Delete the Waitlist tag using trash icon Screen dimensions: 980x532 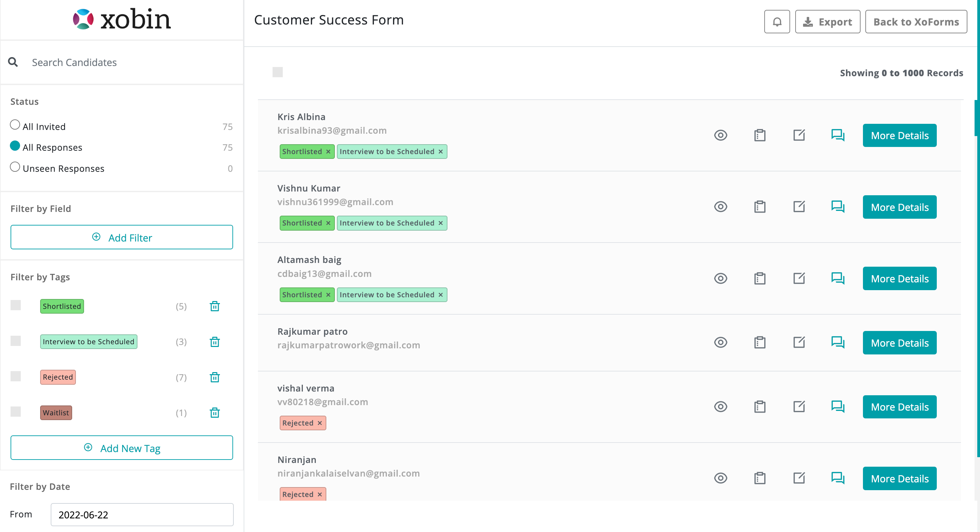215,413
